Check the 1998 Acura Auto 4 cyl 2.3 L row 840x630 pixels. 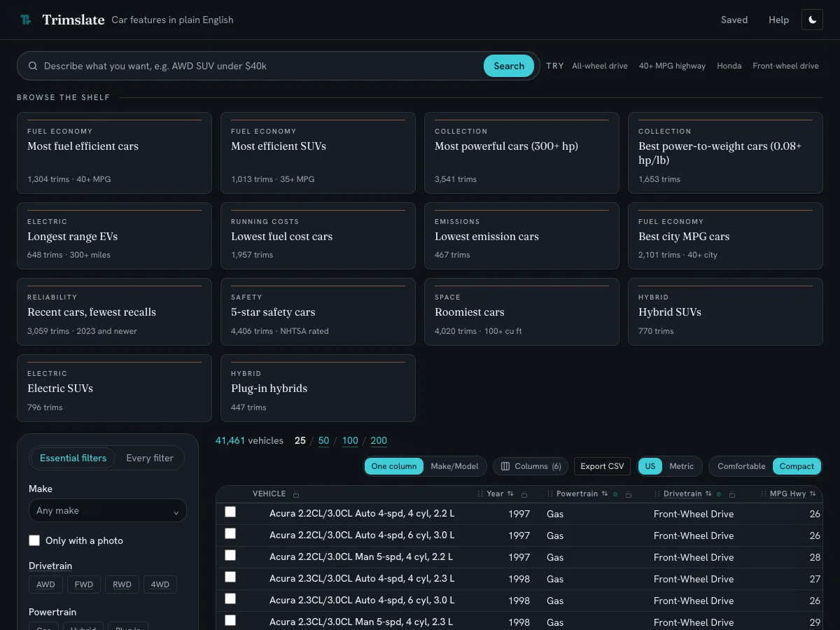230,577
